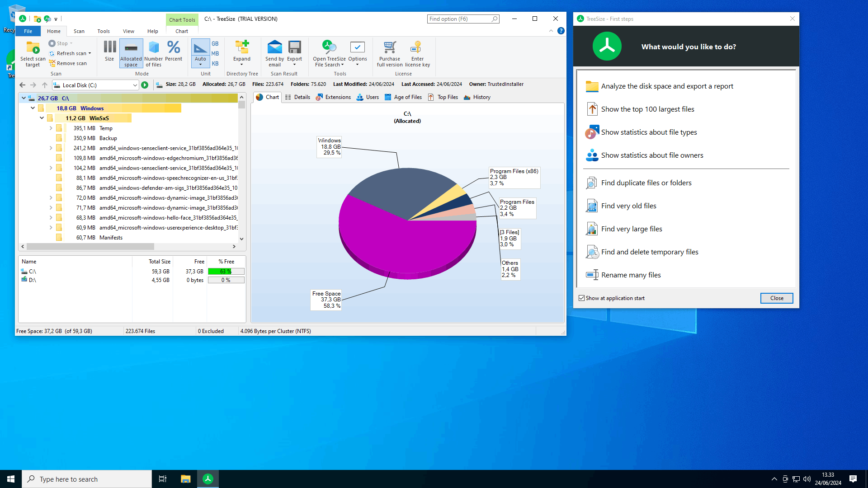The width and height of the screenshot is (868, 488).
Task: Open the ribbon help icon
Action: coord(561,31)
